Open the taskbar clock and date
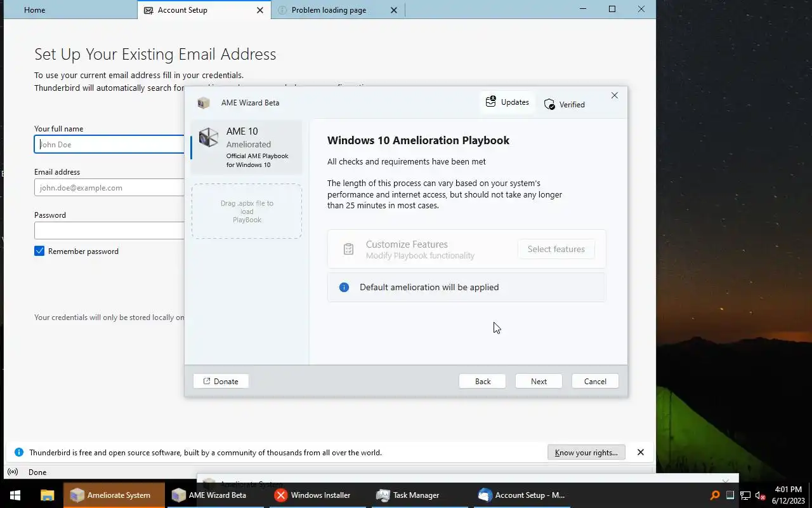The height and width of the screenshot is (508, 812). pyautogui.click(x=789, y=495)
